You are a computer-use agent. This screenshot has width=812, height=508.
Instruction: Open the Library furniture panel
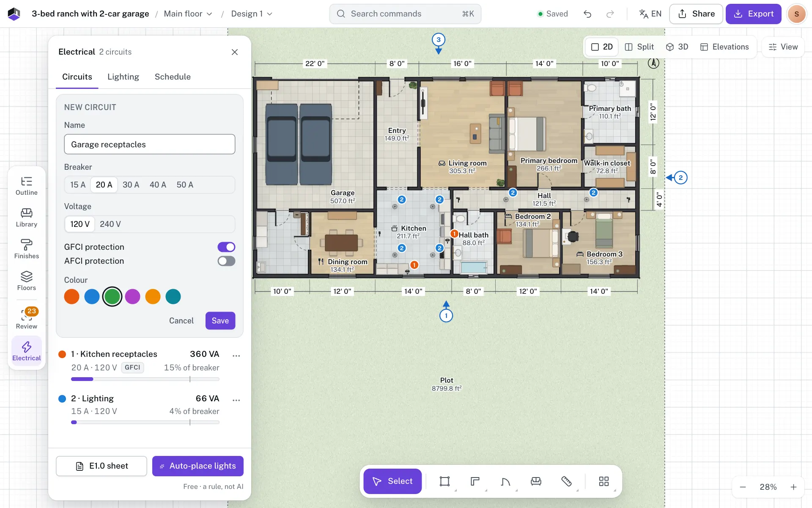coord(26,218)
